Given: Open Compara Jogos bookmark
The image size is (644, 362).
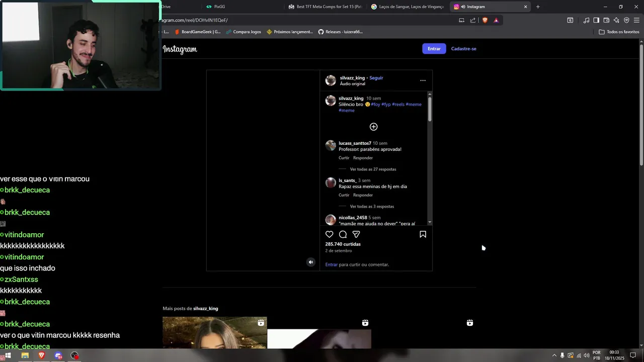Looking at the screenshot, I should tap(244, 32).
